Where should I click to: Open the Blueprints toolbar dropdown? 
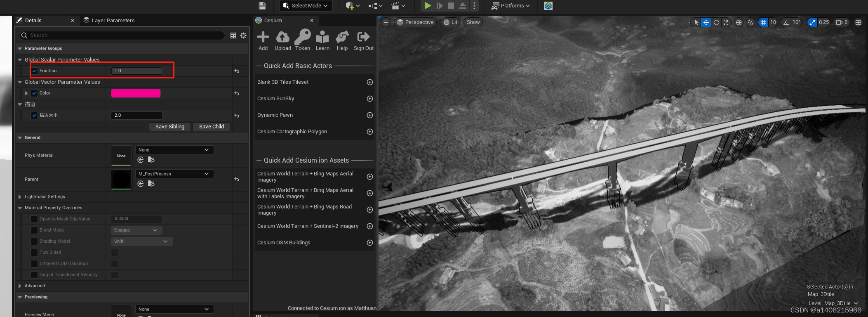tap(375, 6)
